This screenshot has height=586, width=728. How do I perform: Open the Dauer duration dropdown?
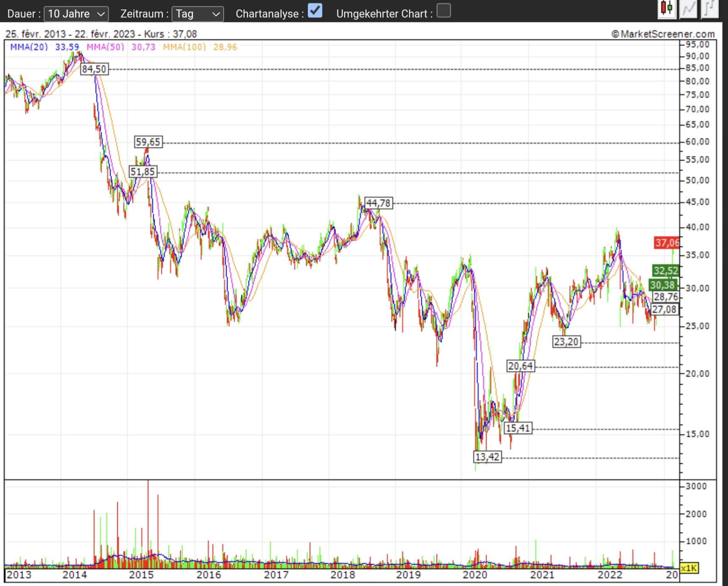pos(75,14)
